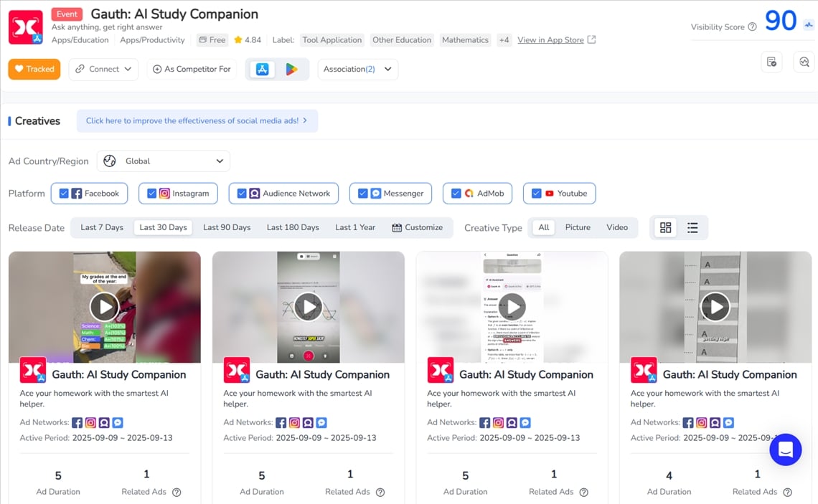The width and height of the screenshot is (818, 504).
Task: Select the App Store platform icon
Action: 262,70
